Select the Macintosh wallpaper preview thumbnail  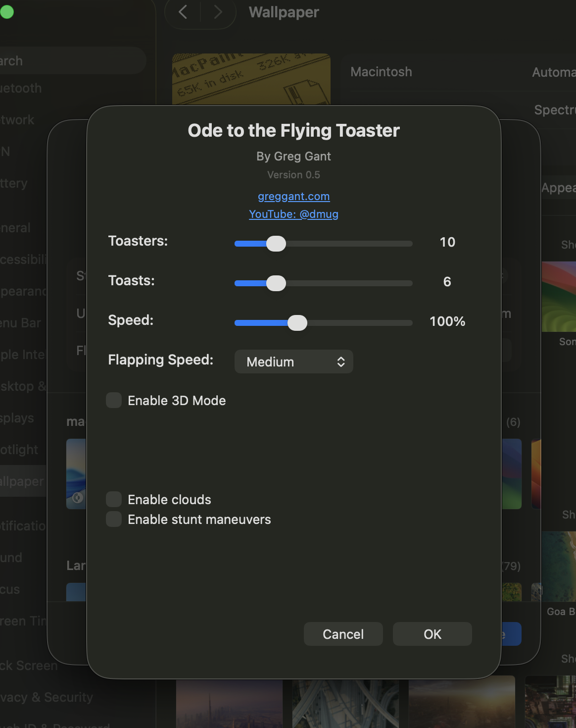(x=251, y=79)
